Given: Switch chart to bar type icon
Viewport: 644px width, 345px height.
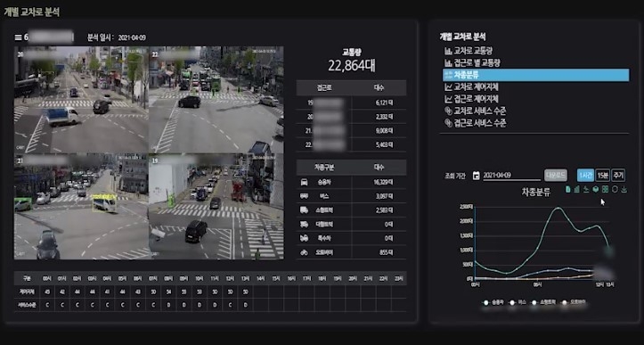Looking at the screenshot, I should tap(576, 190).
